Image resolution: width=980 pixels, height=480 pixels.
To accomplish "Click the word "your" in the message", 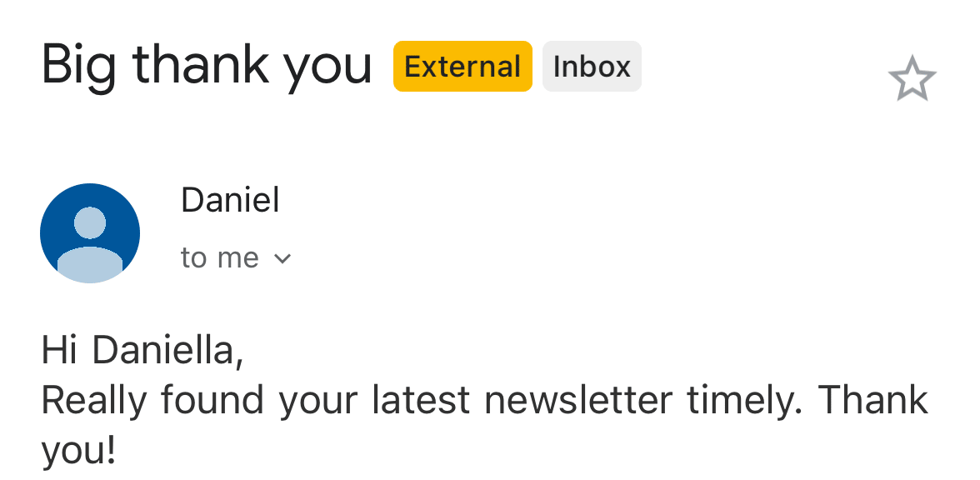I will coord(319,401).
